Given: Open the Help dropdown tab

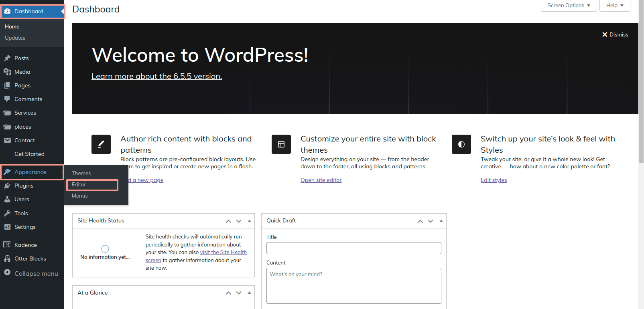Looking at the screenshot, I should 614,6.
